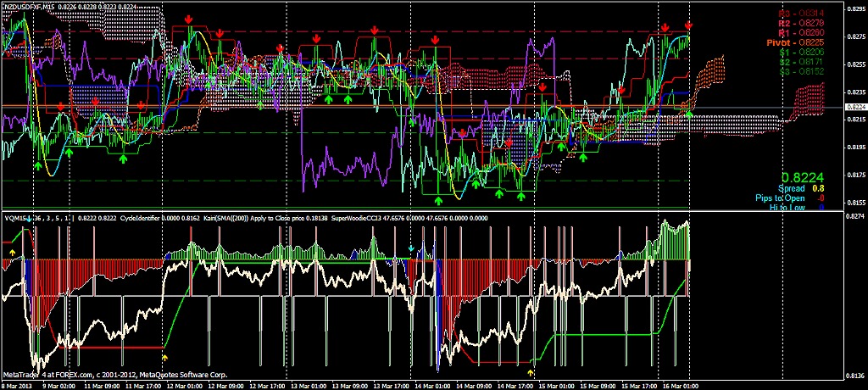Click the current price tag on price axis
This screenshot has height=390, width=868.
[854, 107]
